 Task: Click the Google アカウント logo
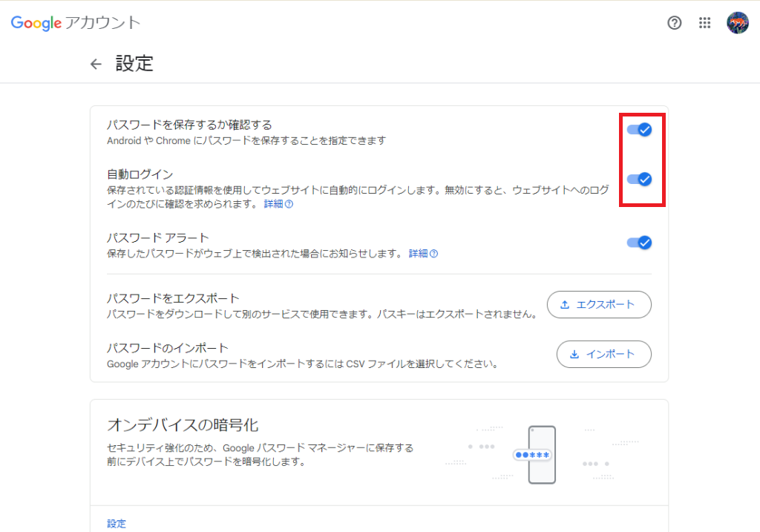(75, 23)
